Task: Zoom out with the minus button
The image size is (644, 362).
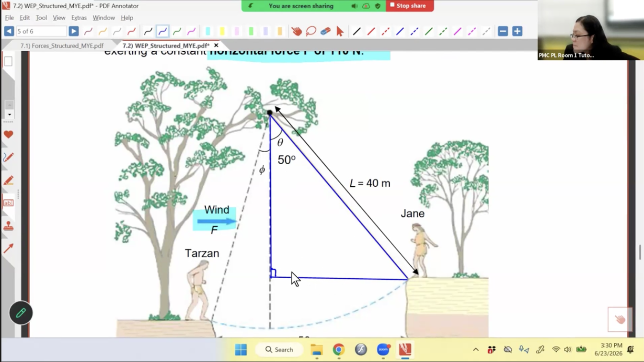Action: point(503,31)
